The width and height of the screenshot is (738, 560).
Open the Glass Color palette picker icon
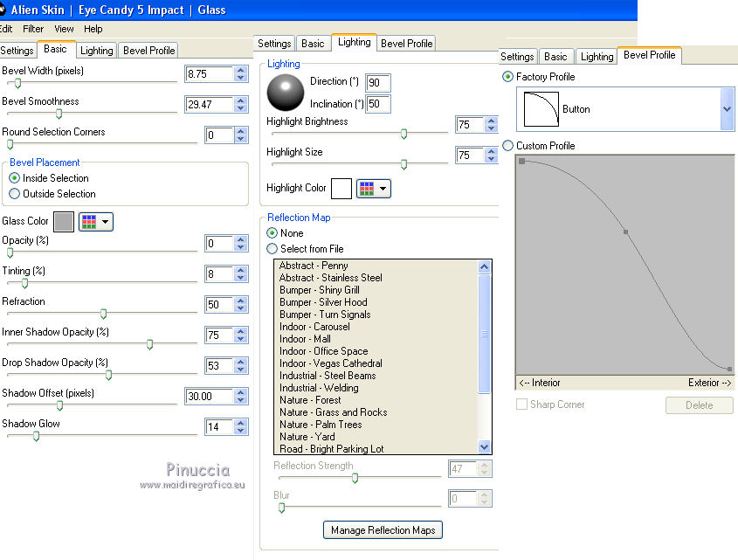(89, 222)
